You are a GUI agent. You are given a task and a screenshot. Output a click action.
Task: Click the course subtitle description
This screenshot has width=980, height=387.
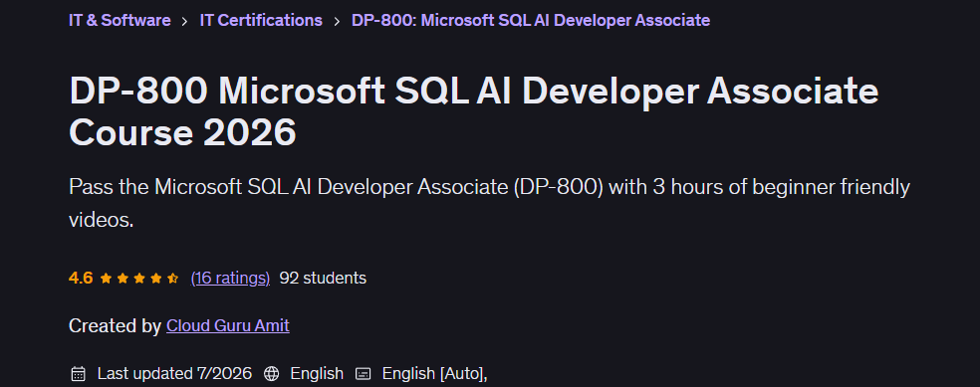[x=489, y=203]
